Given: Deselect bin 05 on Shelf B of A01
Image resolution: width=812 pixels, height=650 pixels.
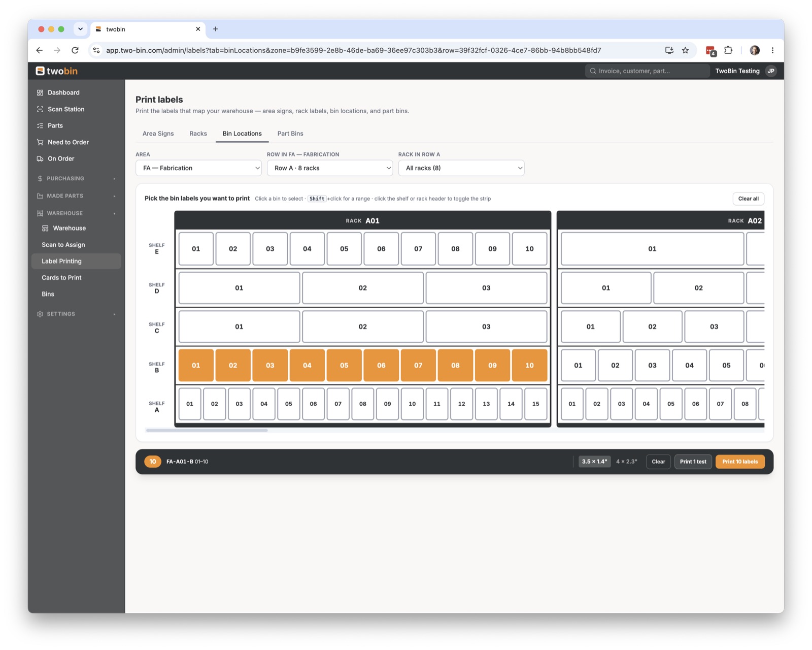Looking at the screenshot, I should coord(344,365).
